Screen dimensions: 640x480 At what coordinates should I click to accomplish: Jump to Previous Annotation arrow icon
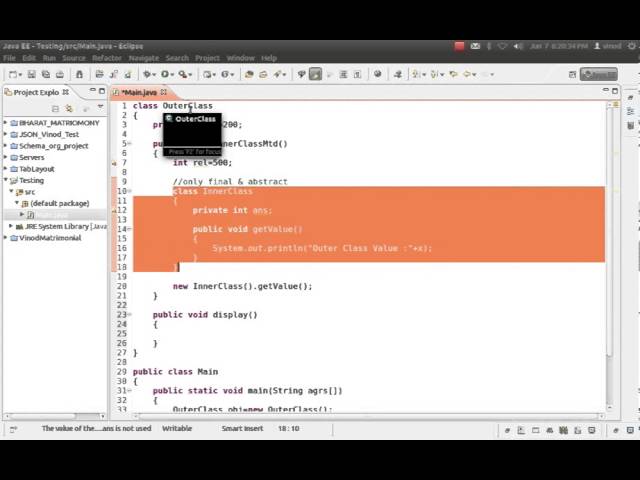435,74
